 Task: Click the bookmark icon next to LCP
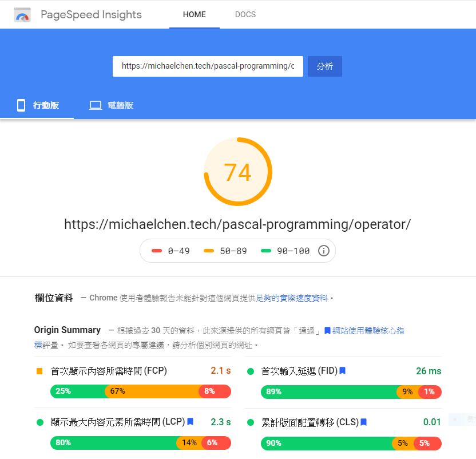click(191, 422)
